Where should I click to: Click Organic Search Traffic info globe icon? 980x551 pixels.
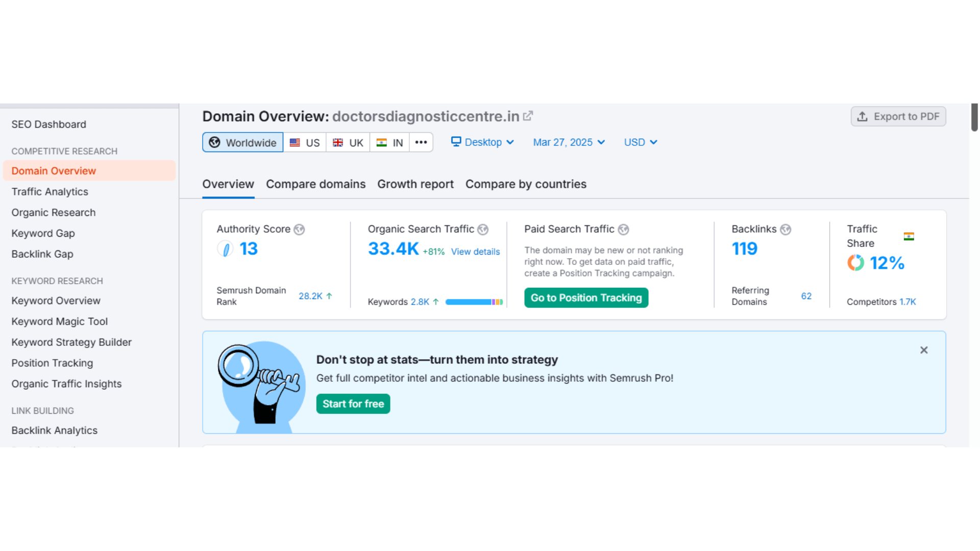483,230
